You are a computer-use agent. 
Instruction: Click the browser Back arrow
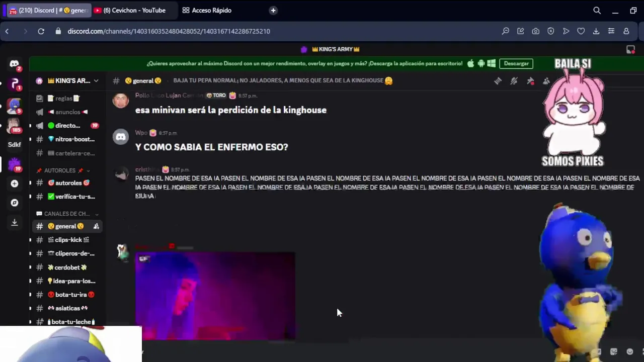click(7, 31)
